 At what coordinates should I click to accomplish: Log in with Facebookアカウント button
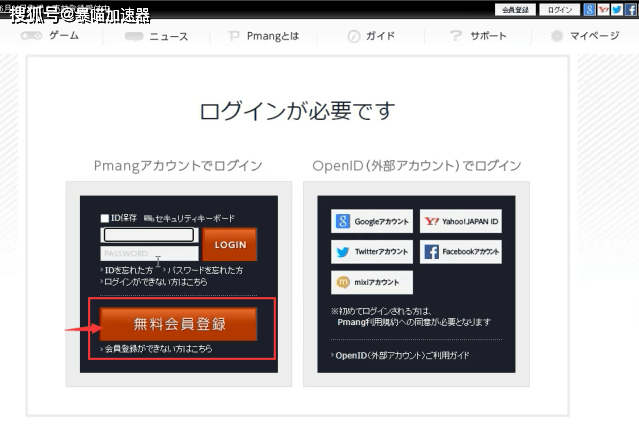[461, 252]
